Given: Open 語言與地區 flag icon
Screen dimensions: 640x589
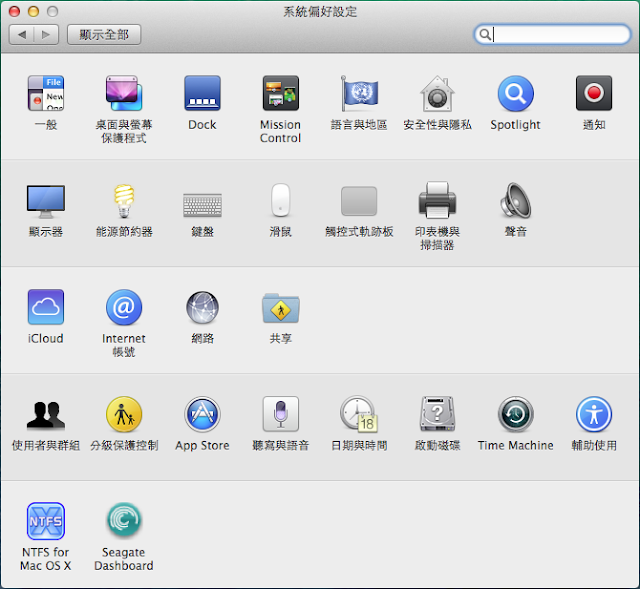Looking at the screenshot, I should 359,93.
